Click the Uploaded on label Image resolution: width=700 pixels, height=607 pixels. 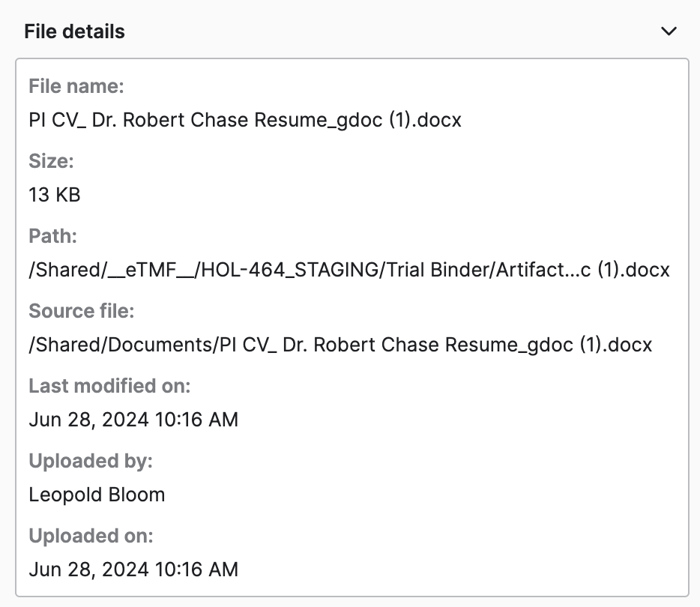pyautogui.click(x=91, y=536)
